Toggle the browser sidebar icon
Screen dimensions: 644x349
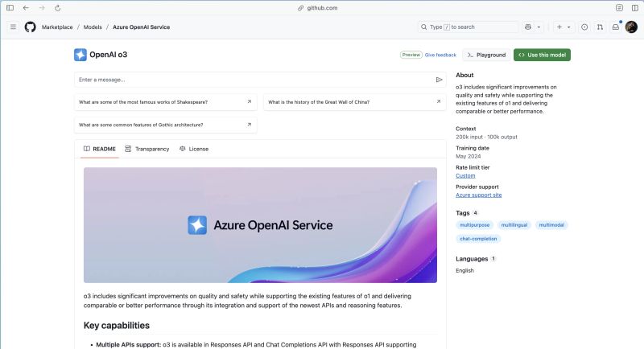point(10,8)
